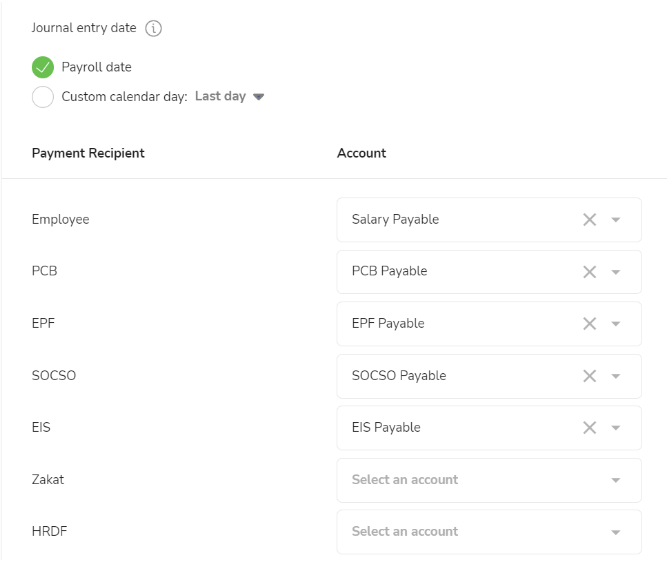
Task: Open the Zakat account selector
Action: [x=489, y=480]
